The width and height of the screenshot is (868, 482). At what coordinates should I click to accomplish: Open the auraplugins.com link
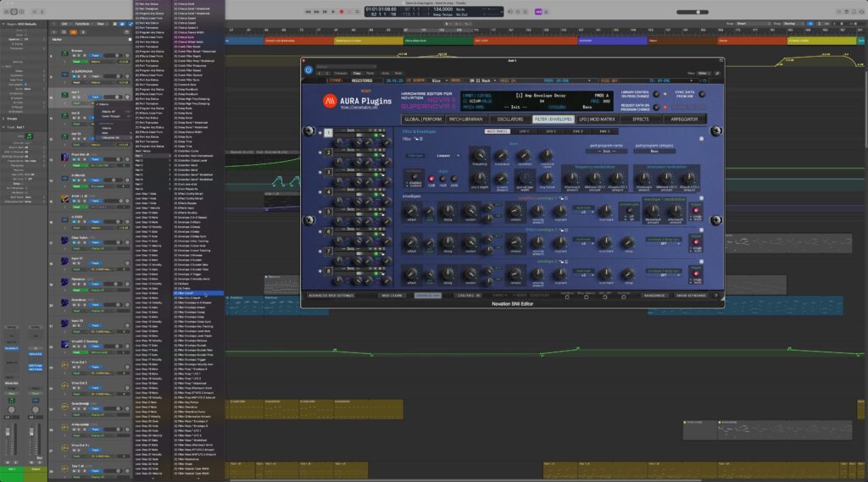pos(359,108)
